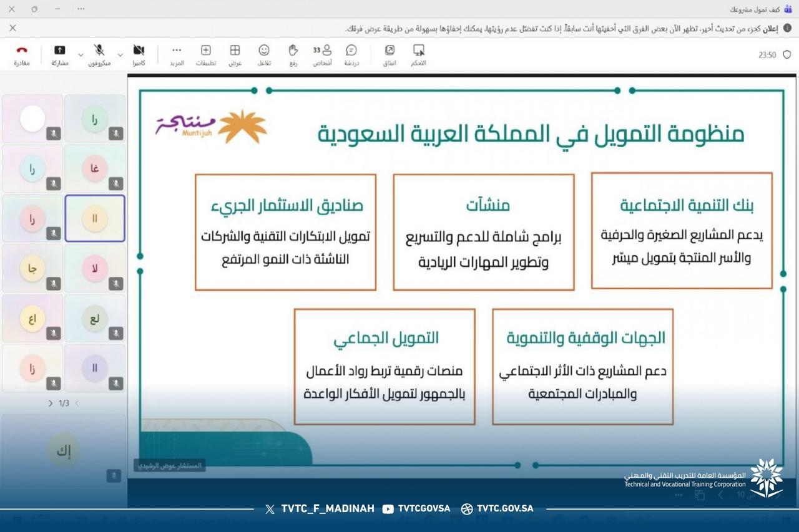Select the highlighted participant tile in the gallery
799x532 pixels.
pyautogui.click(x=95, y=218)
